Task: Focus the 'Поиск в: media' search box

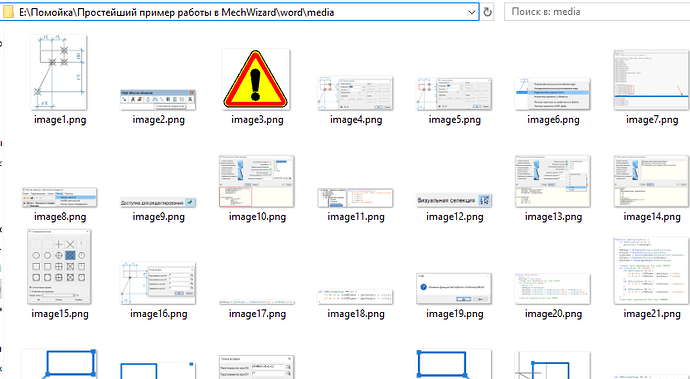Action: tap(598, 12)
